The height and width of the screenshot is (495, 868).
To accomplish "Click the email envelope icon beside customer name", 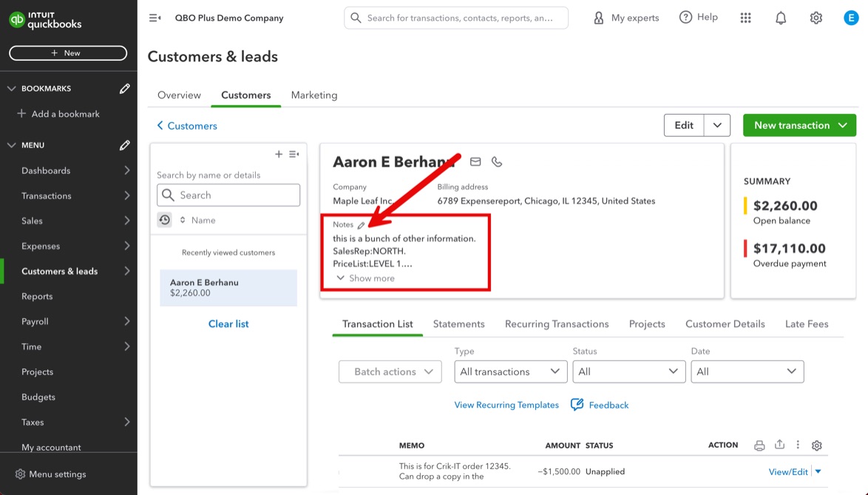I will pyautogui.click(x=475, y=162).
